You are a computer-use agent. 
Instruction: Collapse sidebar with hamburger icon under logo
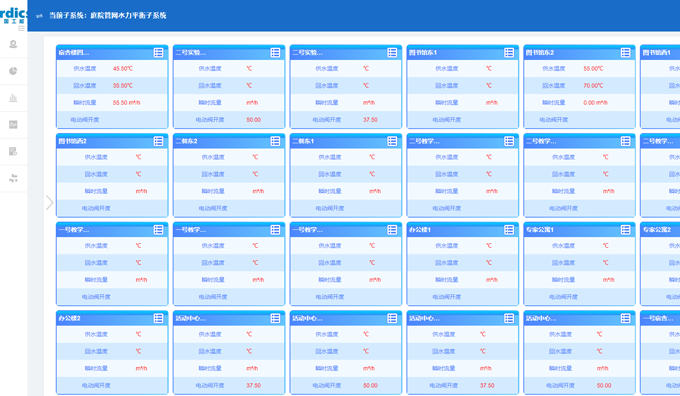point(21,28)
